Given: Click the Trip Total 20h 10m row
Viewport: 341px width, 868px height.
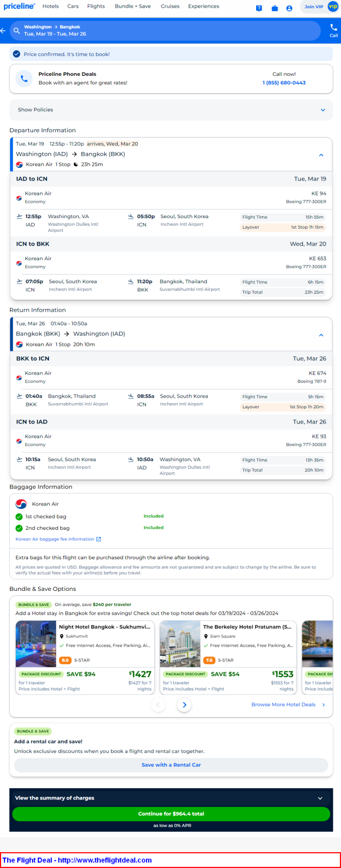Looking at the screenshot, I should 282,470.
